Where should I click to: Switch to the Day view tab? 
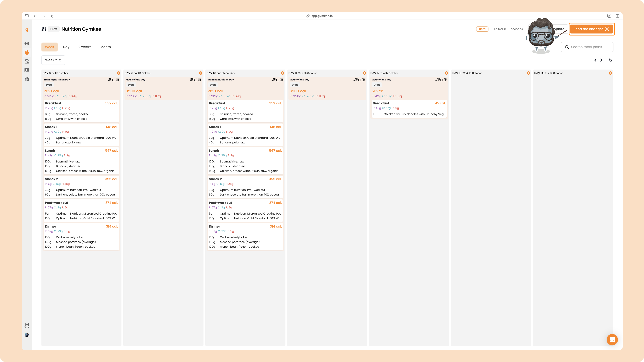(x=66, y=47)
